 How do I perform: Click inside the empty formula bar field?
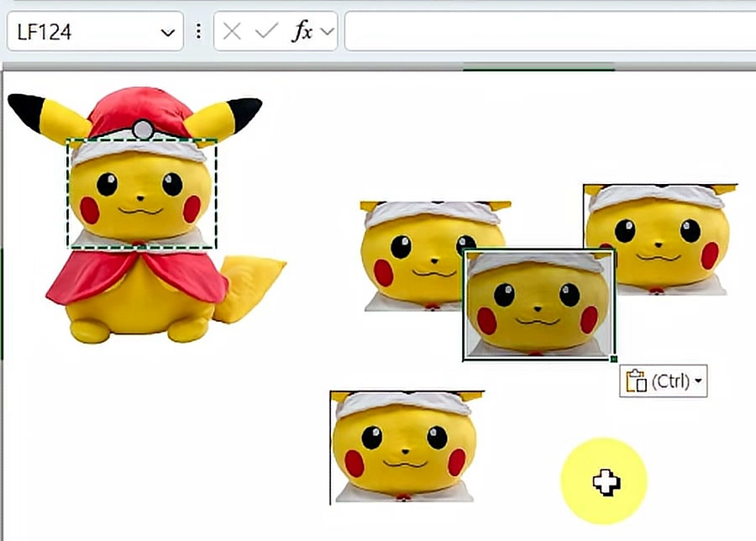tap(550, 32)
